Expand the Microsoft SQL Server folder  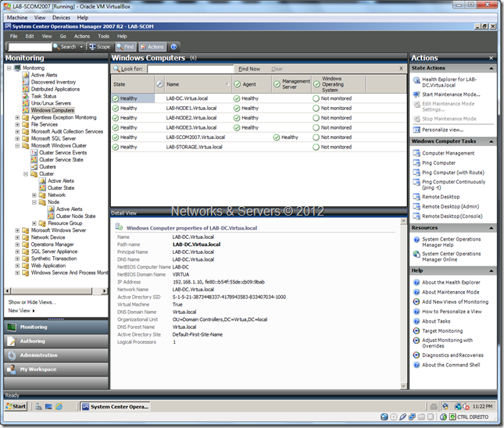pyautogui.click(x=17, y=138)
